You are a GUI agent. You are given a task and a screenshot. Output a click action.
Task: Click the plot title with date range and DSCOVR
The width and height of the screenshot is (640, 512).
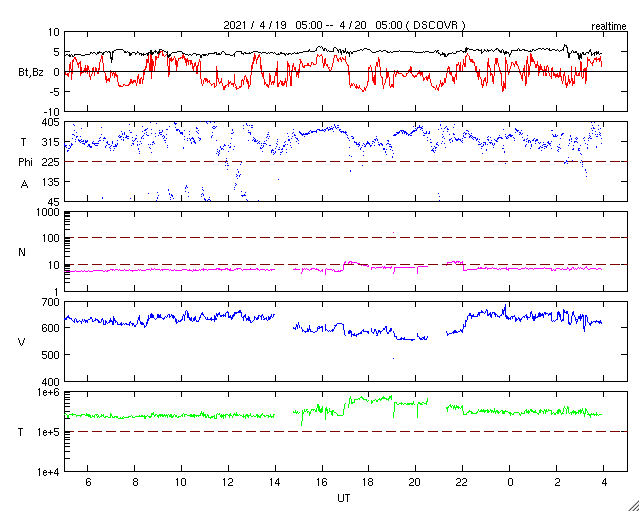344,25
